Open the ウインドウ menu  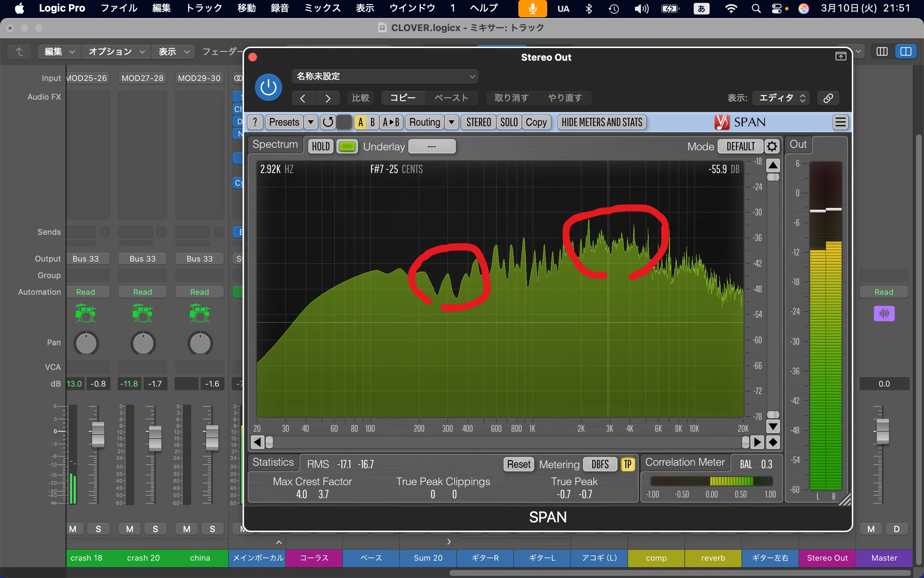coord(412,8)
